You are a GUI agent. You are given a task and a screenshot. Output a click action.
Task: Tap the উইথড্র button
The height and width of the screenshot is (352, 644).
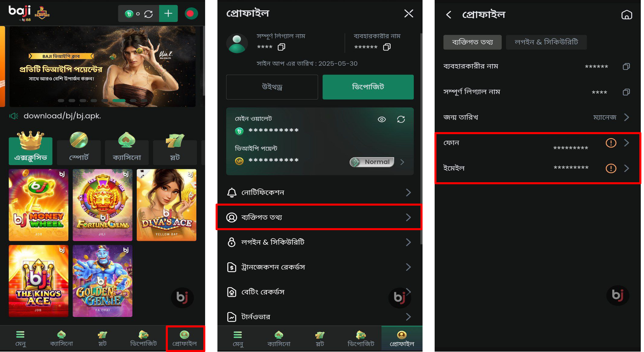272,87
